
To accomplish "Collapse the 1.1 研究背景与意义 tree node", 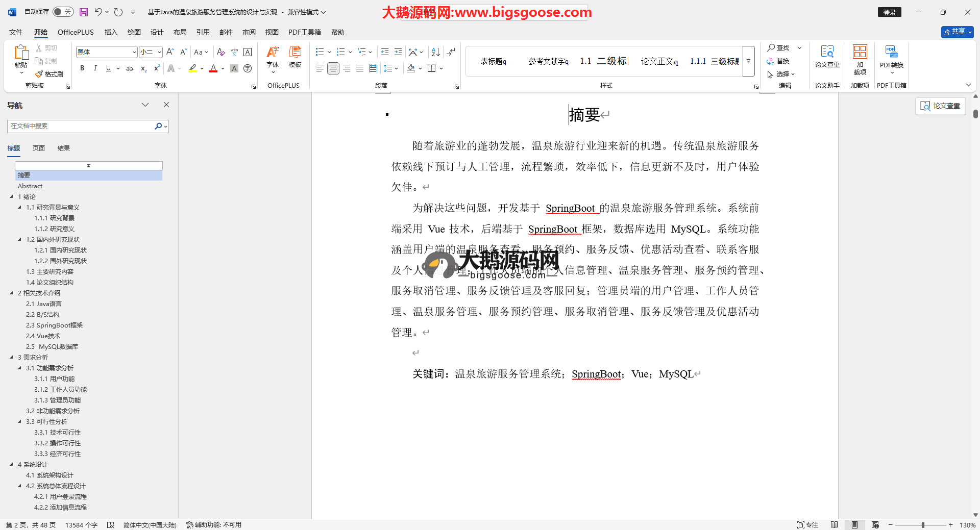I will pos(20,208).
